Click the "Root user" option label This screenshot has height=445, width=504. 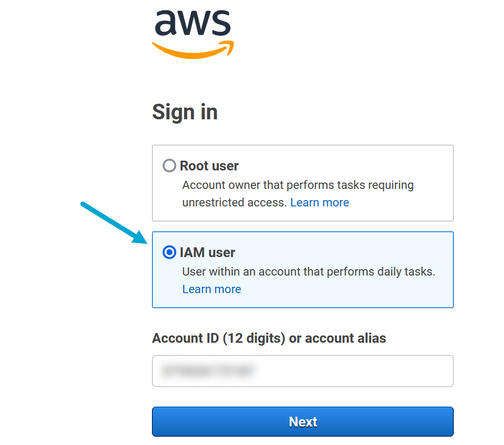pos(209,166)
